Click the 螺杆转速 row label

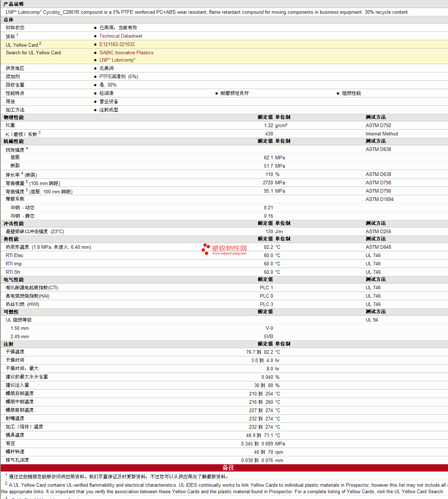(15, 452)
